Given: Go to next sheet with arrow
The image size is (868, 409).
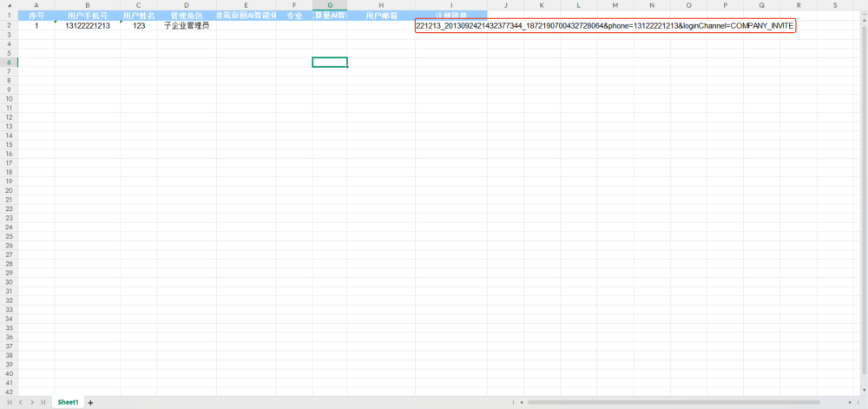Looking at the screenshot, I should coord(33,403).
